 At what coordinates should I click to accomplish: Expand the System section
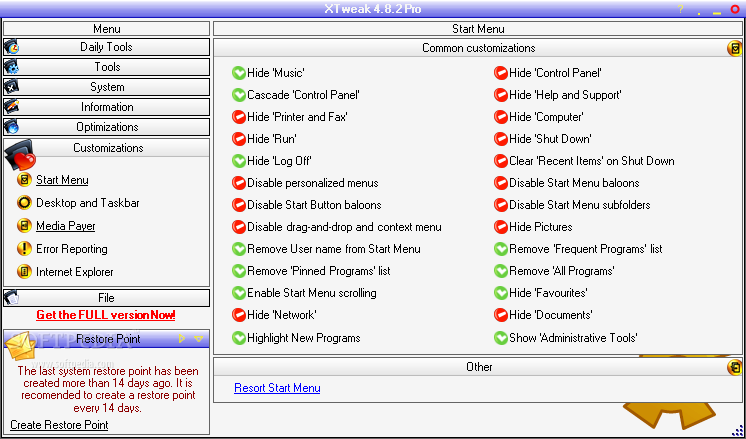pos(107,87)
